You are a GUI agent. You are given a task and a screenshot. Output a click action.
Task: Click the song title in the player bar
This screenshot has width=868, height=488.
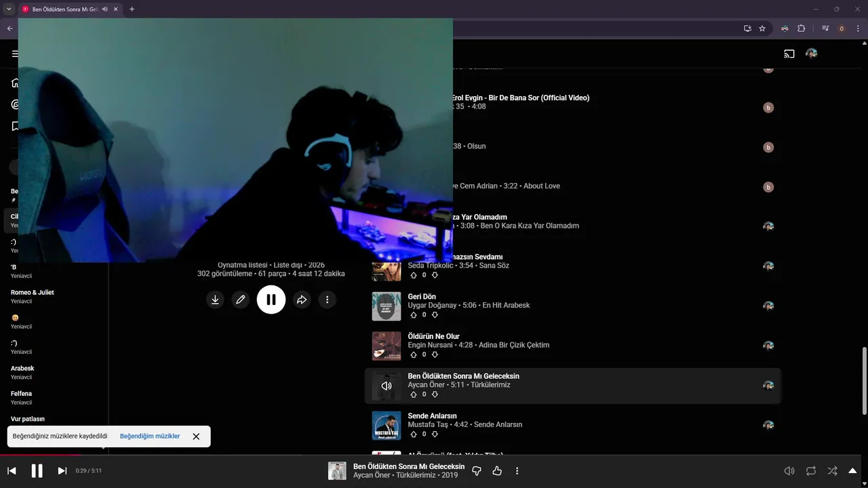pos(409,466)
